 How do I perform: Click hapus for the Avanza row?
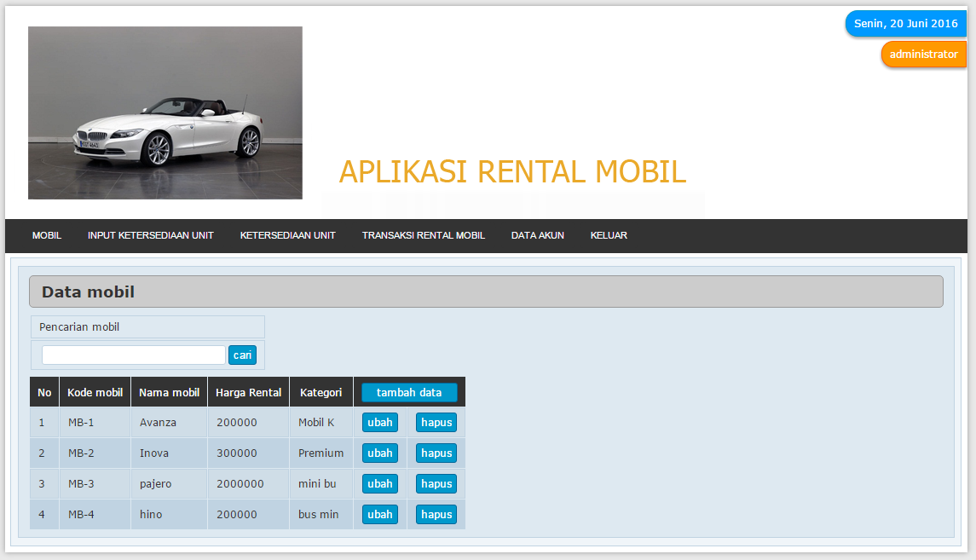tap(436, 422)
